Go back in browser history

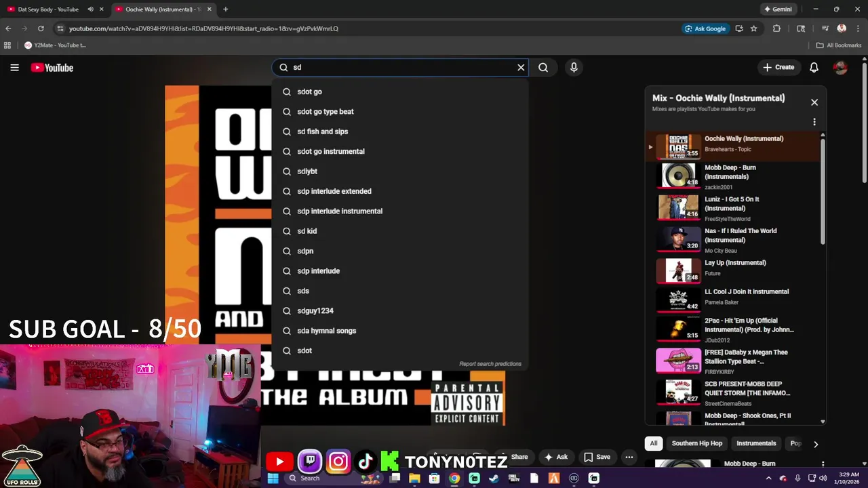pyautogui.click(x=8, y=28)
